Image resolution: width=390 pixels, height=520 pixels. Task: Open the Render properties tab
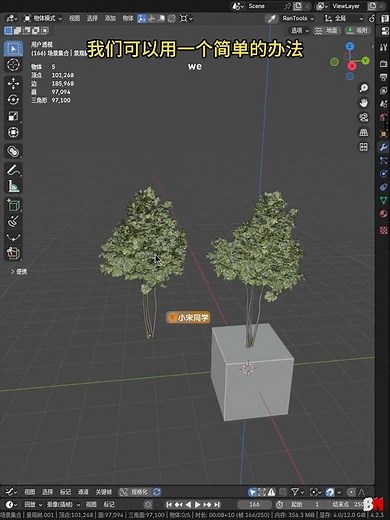(x=383, y=63)
